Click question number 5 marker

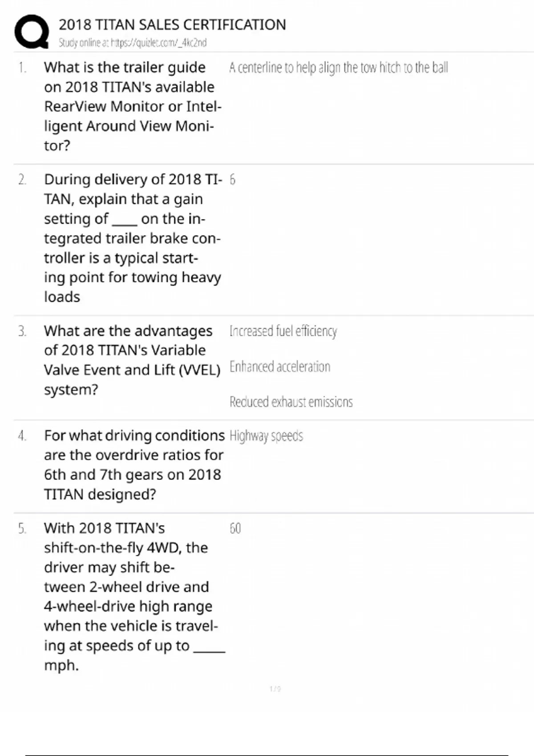point(22,528)
